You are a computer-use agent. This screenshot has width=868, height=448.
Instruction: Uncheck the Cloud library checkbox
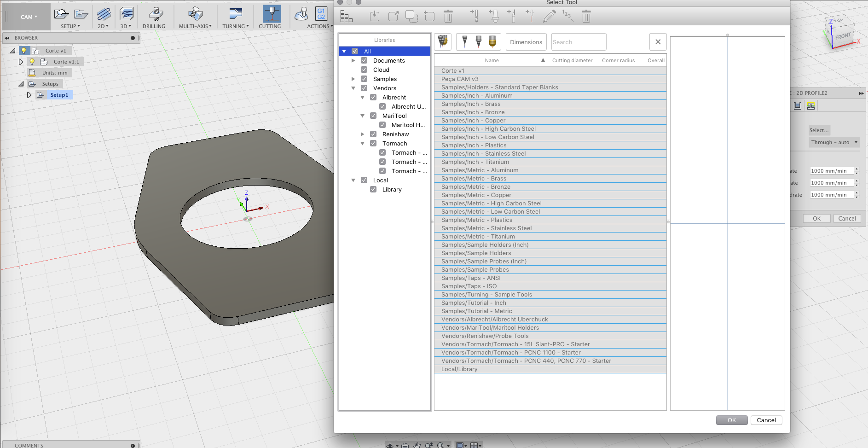(x=364, y=70)
